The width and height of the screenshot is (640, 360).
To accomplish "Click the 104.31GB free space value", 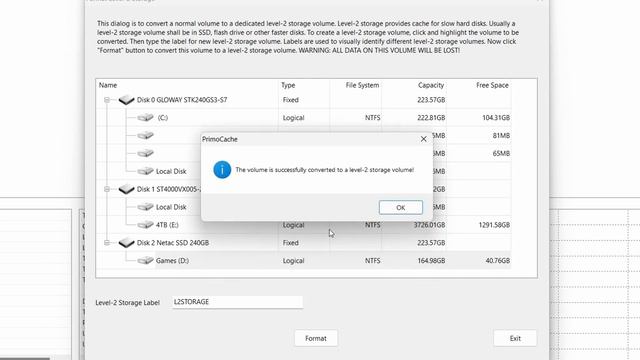I will point(496,118).
